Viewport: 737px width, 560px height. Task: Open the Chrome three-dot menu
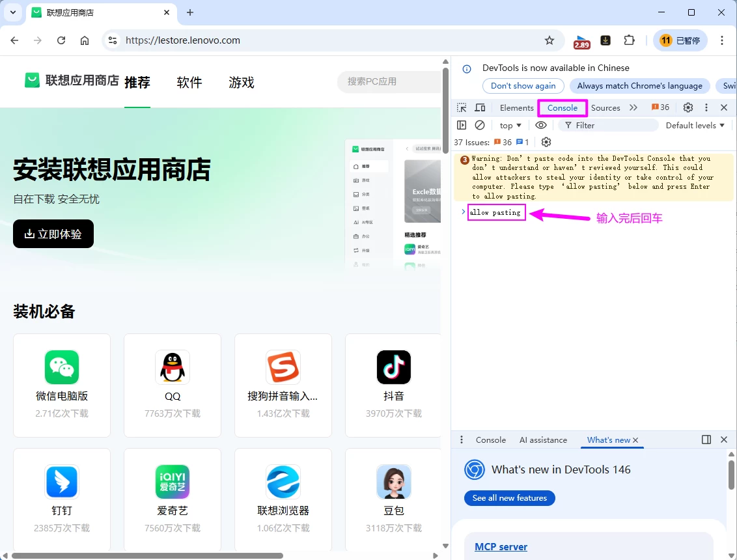(x=722, y=40)
